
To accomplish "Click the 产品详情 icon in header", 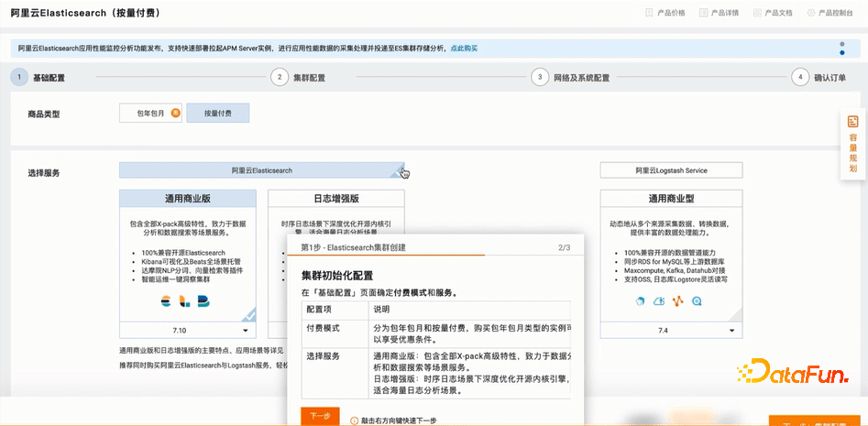I will (x=704, y=13).
